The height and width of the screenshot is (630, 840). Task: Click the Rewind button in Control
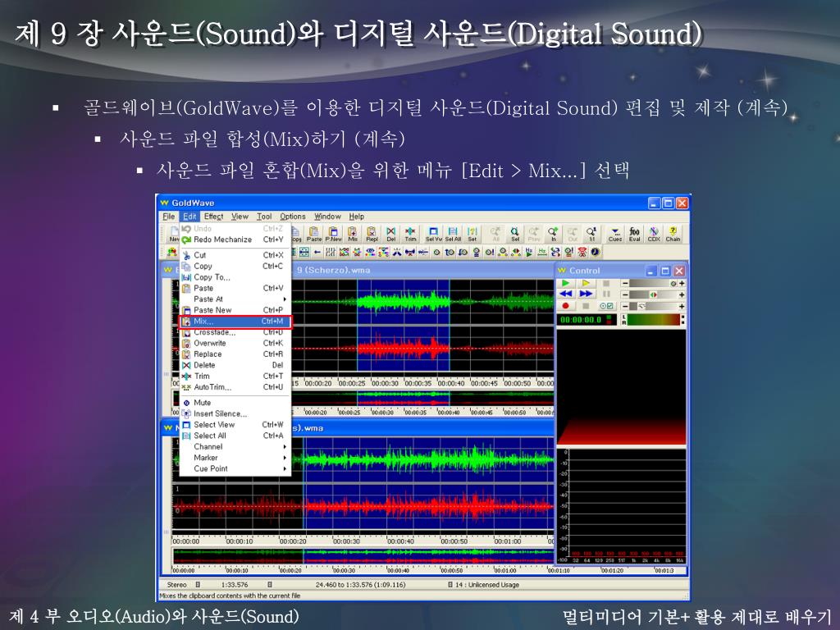click(x=566, y=294)
